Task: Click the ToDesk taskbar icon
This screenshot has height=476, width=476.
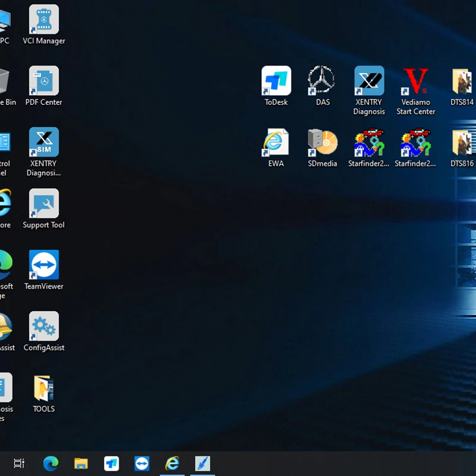Action: point(111,464)
